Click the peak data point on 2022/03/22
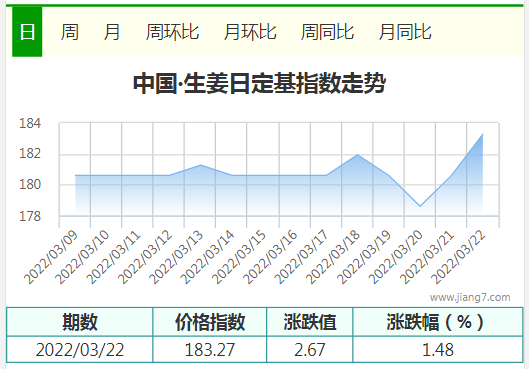This screenshot has height=369, width=529. click(x=483, y=135)
